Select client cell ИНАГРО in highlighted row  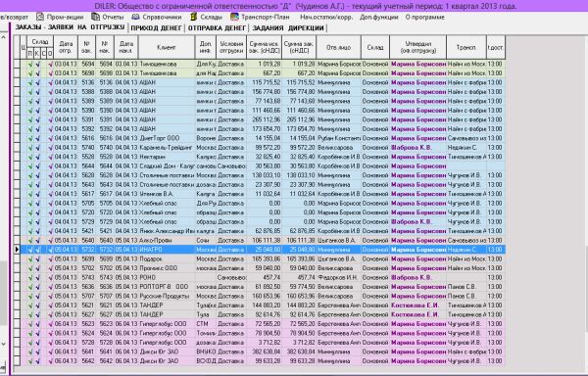click(x=167, y=250)
